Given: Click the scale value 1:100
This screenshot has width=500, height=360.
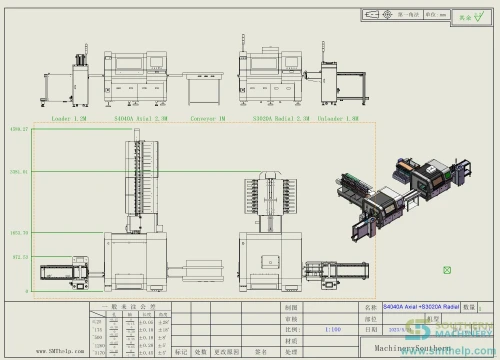Looking at the screenshot, I should click(333, 329).
